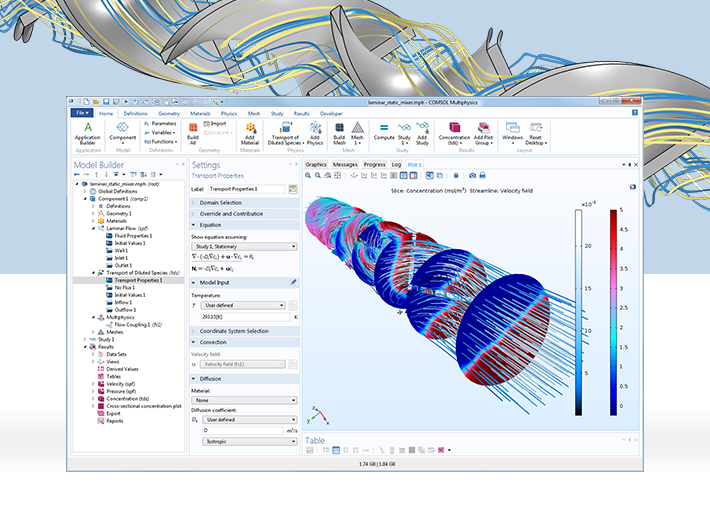Select Cross-sectional concentration plot node
The image size is (710, 523).
pyautogui.click(x=140, y=406)
